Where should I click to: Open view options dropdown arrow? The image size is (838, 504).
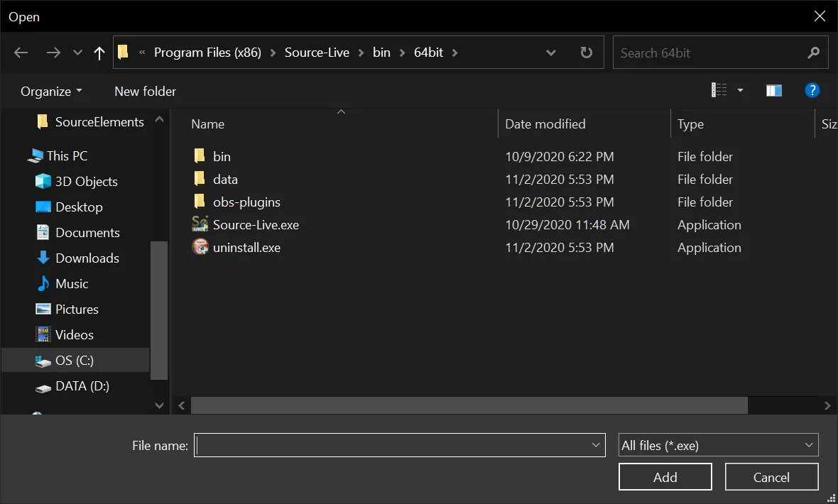(740, 91)
